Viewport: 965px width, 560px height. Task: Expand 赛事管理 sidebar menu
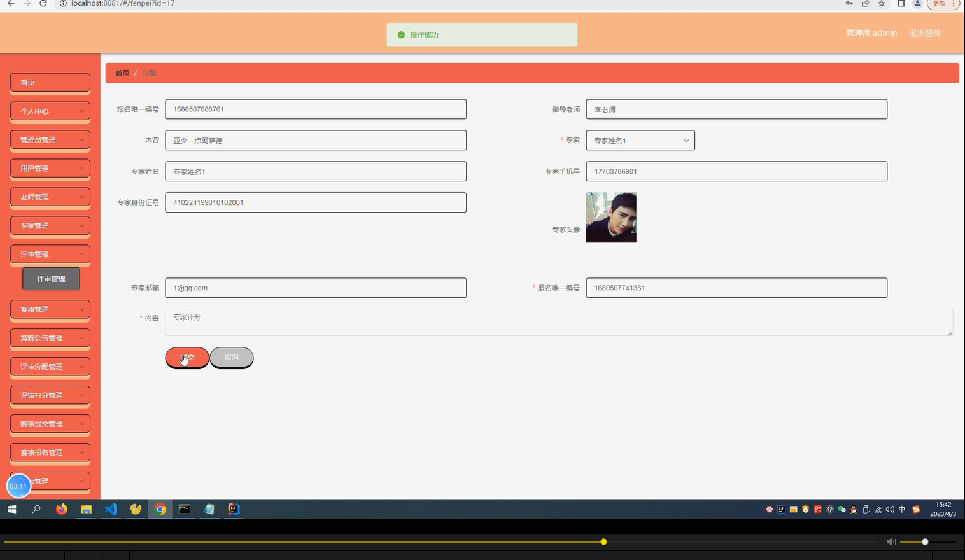(50, 309)
